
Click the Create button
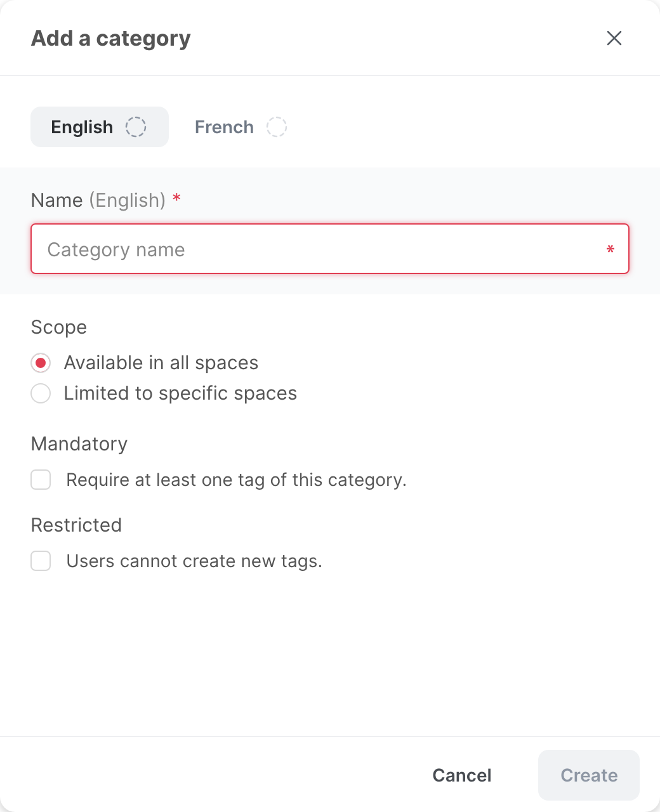[589, 775]
